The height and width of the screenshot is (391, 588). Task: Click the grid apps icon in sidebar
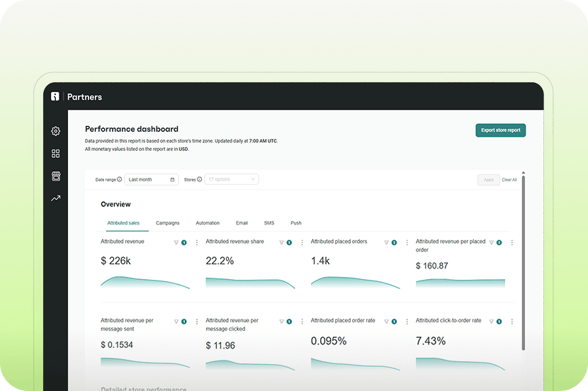[56, 154]
